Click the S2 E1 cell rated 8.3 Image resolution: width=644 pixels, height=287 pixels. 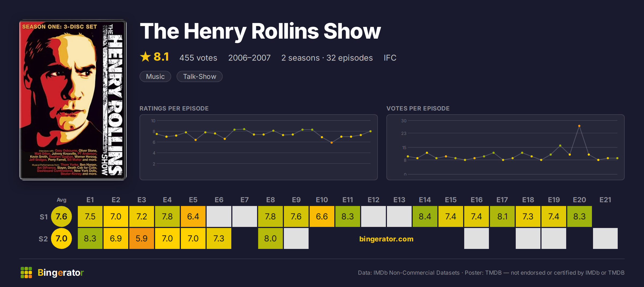click(x=90, y=238)
